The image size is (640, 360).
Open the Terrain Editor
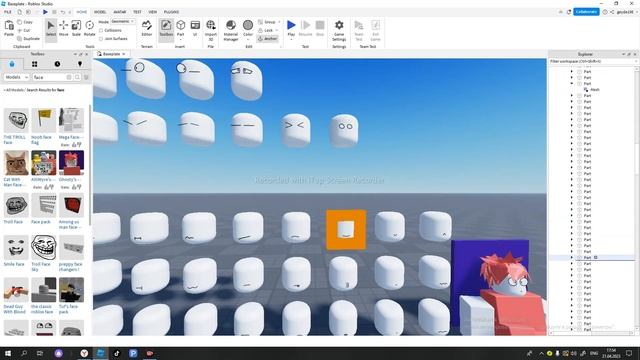point(147,29)
